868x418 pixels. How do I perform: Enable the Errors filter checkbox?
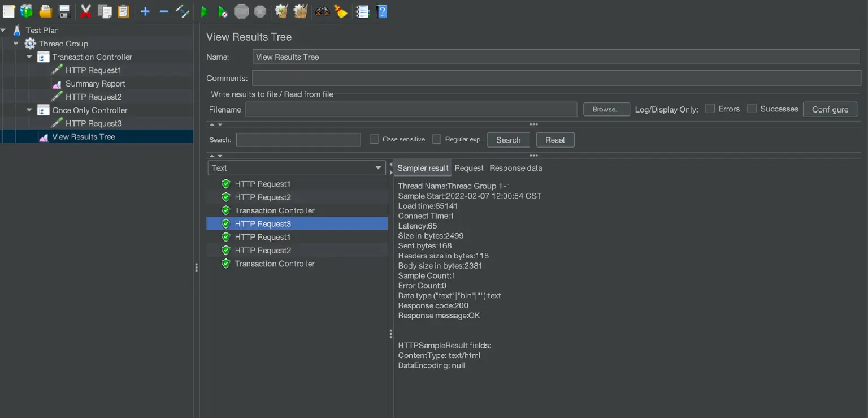pyautogui.click(x=710, y=109)
